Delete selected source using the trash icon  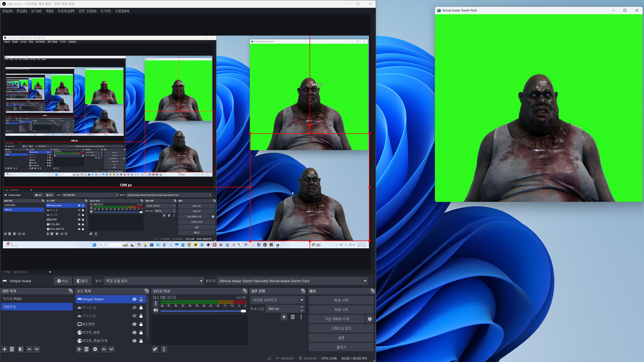click(87, 349)
